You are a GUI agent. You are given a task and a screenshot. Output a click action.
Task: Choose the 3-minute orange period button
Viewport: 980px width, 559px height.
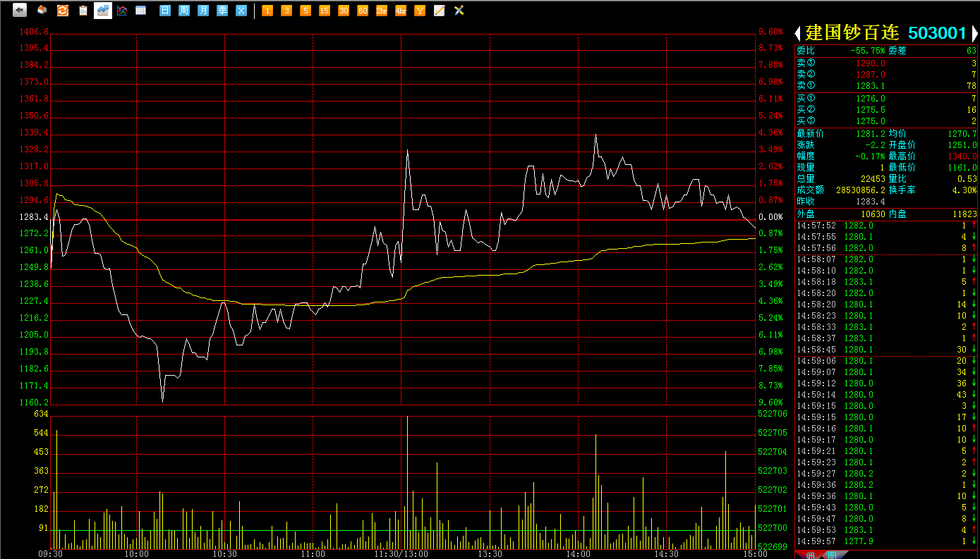point(286,11)
